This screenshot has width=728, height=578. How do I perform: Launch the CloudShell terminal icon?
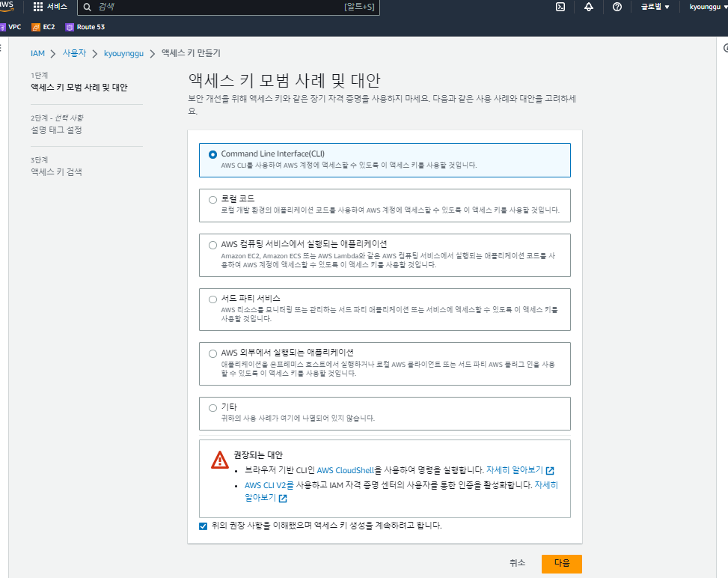(x=560, y=7)
